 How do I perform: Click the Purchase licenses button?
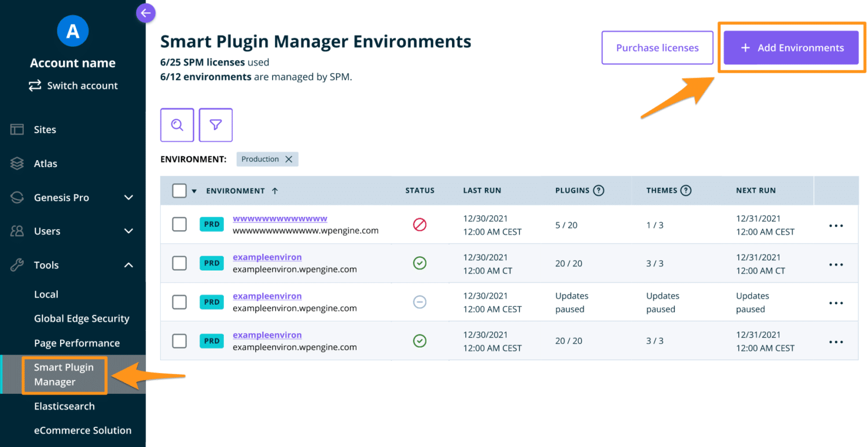click(x=657, y=47)
